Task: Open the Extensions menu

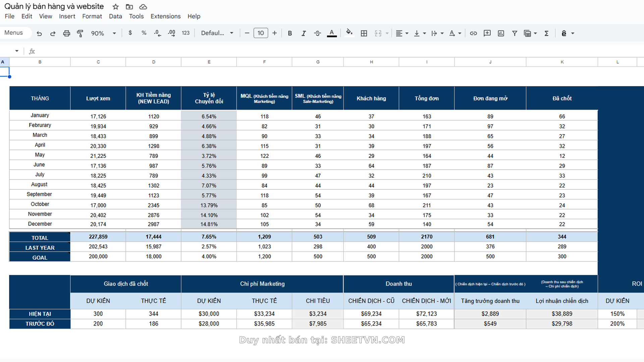Action: tap(165, 16)
